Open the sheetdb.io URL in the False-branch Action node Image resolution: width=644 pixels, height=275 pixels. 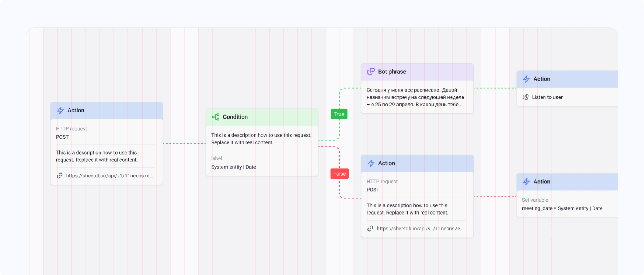pos(420,229)
